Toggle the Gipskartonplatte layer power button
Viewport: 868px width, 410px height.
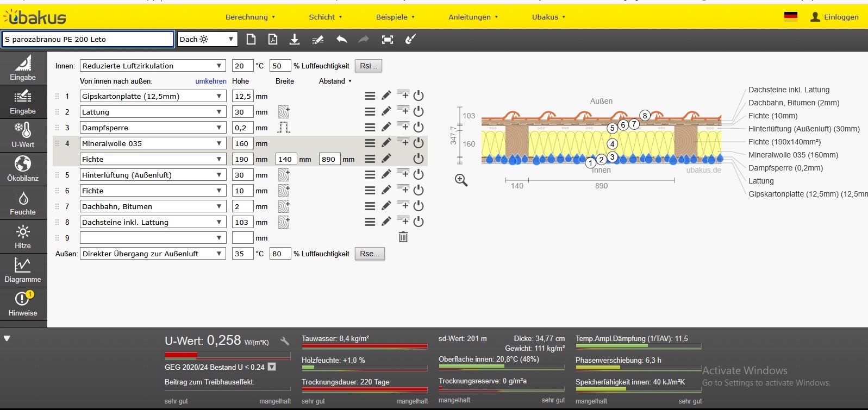click(x=418, y=96)
